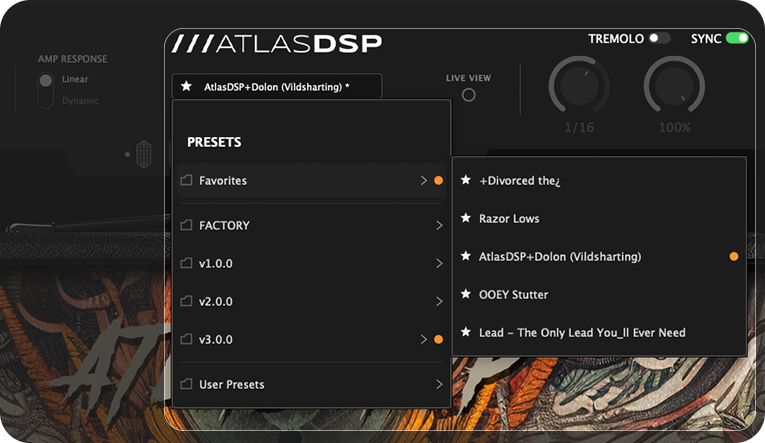Click the FACTORY folder icon
The width and height of the screenshot is (765, 443).
click(x=186, y=225)
